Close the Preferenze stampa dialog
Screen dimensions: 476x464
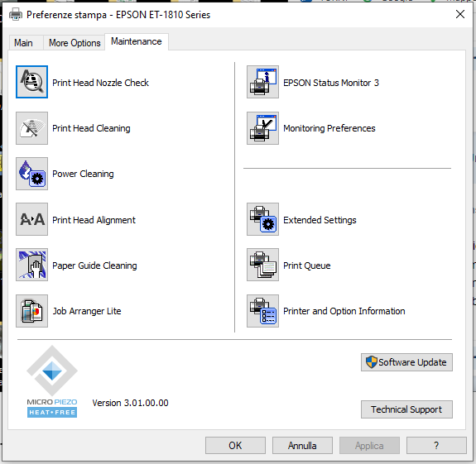(460, 14)
